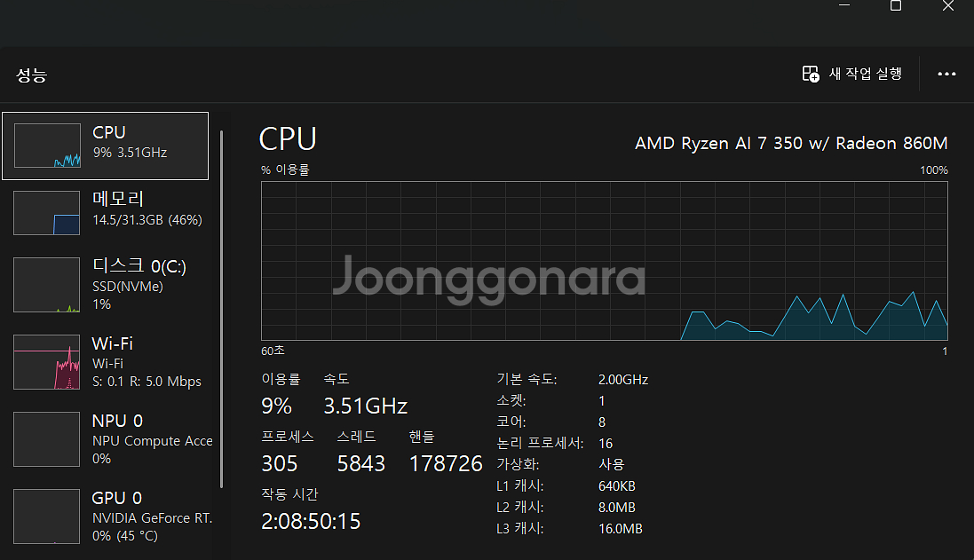The height and width of the screenshot is (560, 974).
Task: Click the CPU % 이용률 main graph
Action: click(604, 261)
